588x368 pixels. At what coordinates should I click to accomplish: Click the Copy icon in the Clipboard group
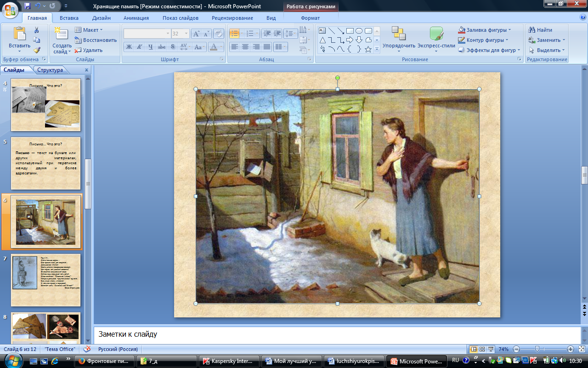point(37,40)
